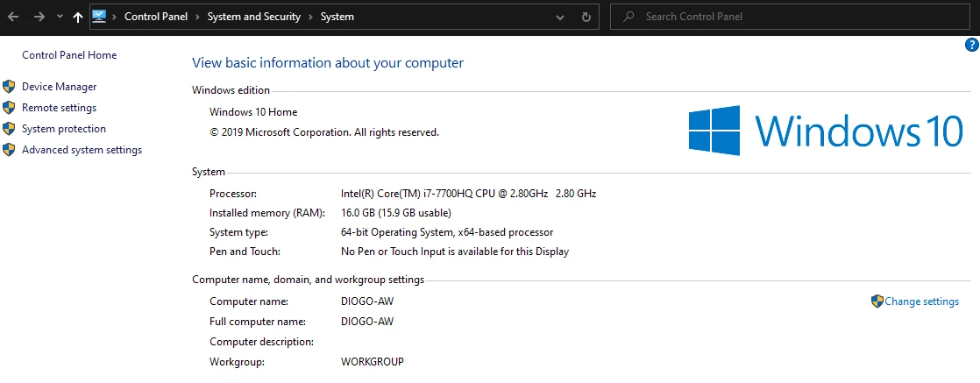Click the Workgroup label

[238, 362]
